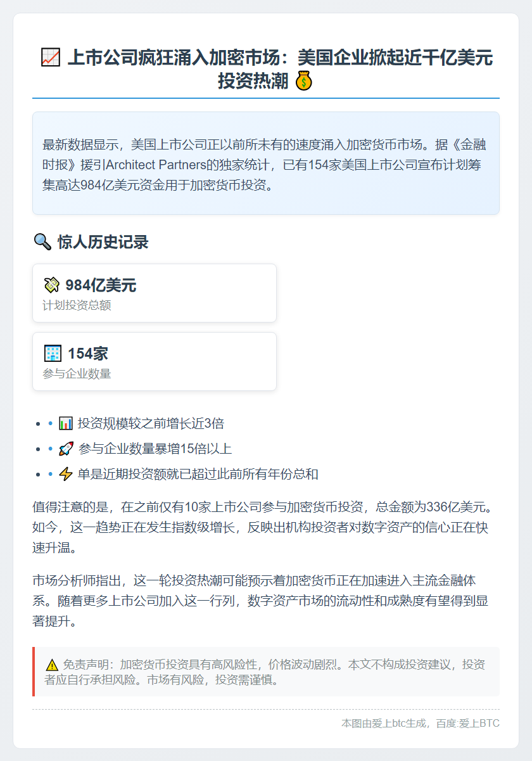This screenshot has width=532, height=761.
Task: Click the bullet text 参与企业数量暴增15倍以上
Action: (x=155, y=449)
